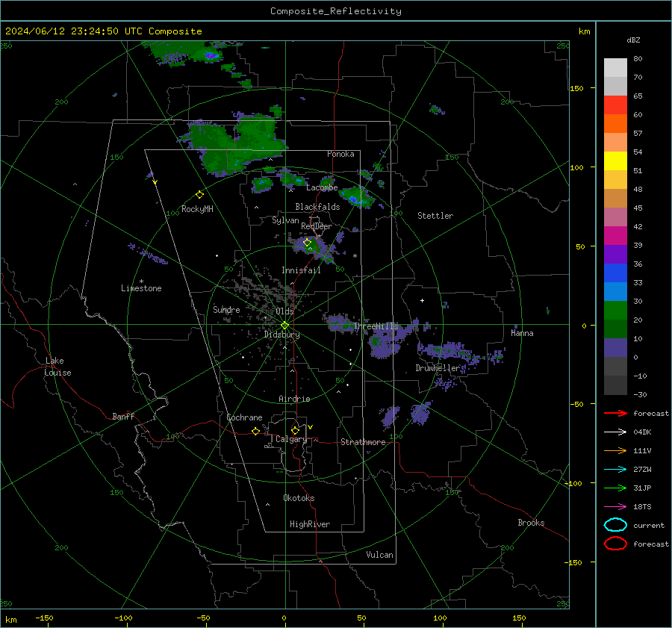Click the current legend label

(648, 525)
